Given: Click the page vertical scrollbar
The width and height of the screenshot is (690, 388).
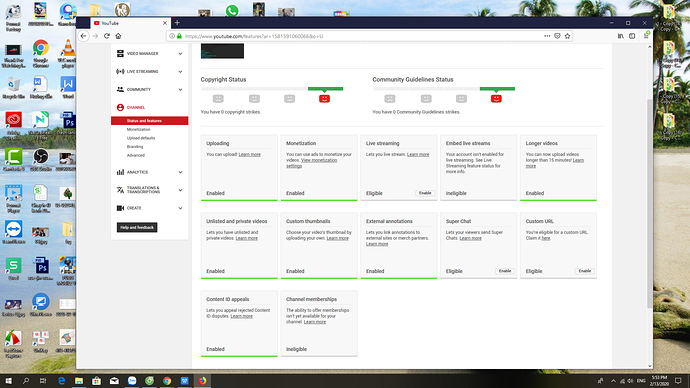Looking at the screenshot, I should coord(650,204).
